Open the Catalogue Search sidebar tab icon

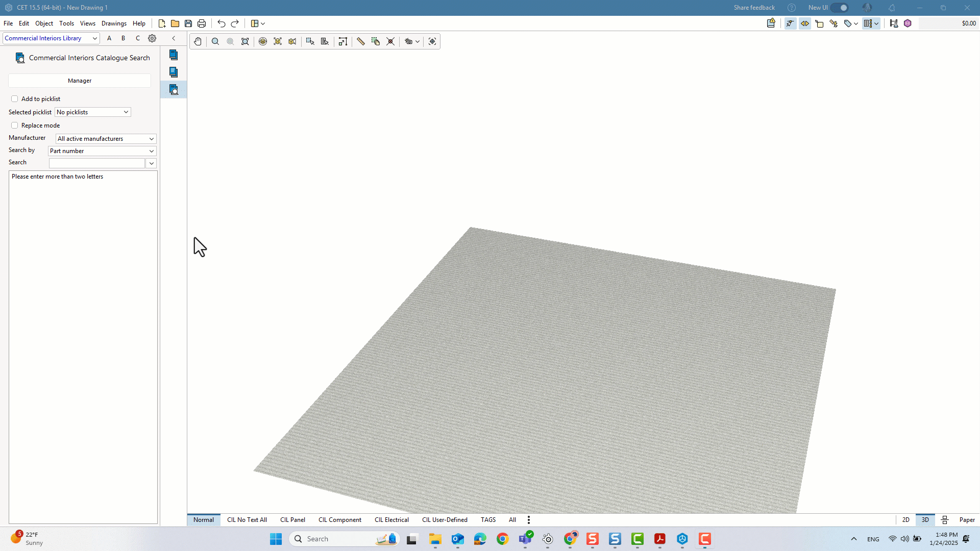[x=174, y=90]
